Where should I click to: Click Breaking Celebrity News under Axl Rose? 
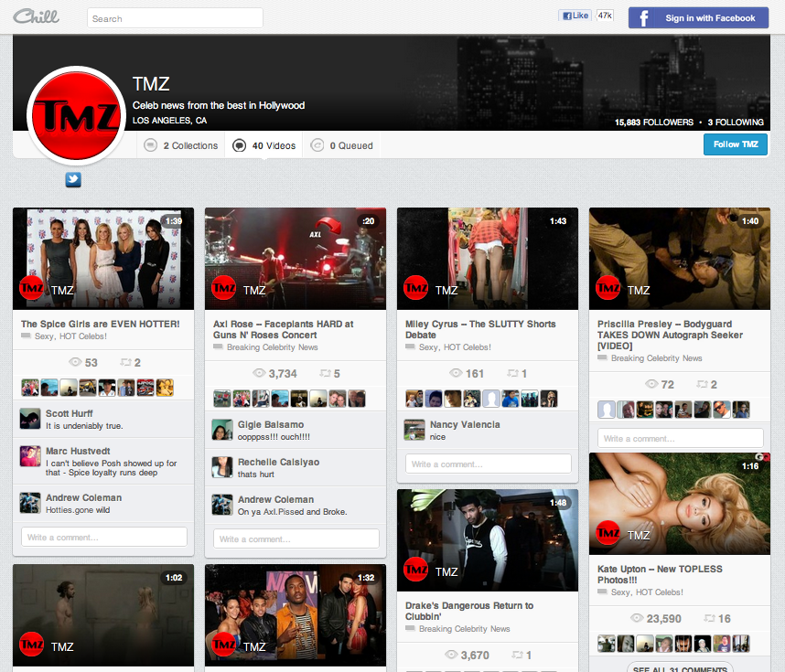coord(273,347)
